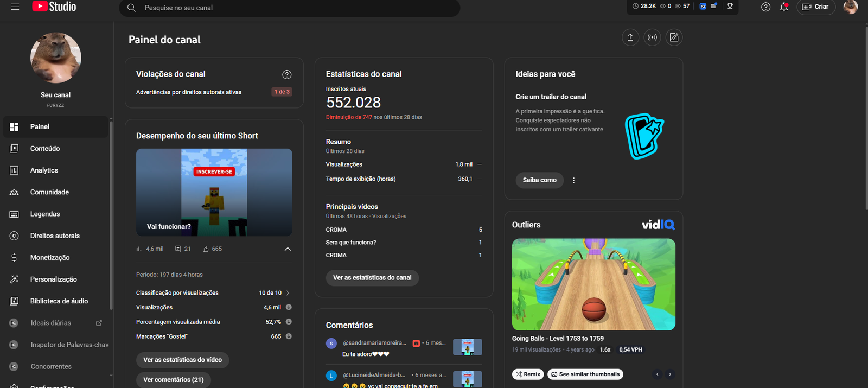
Task: Open the notifications bell
Action: coord(784,7)
